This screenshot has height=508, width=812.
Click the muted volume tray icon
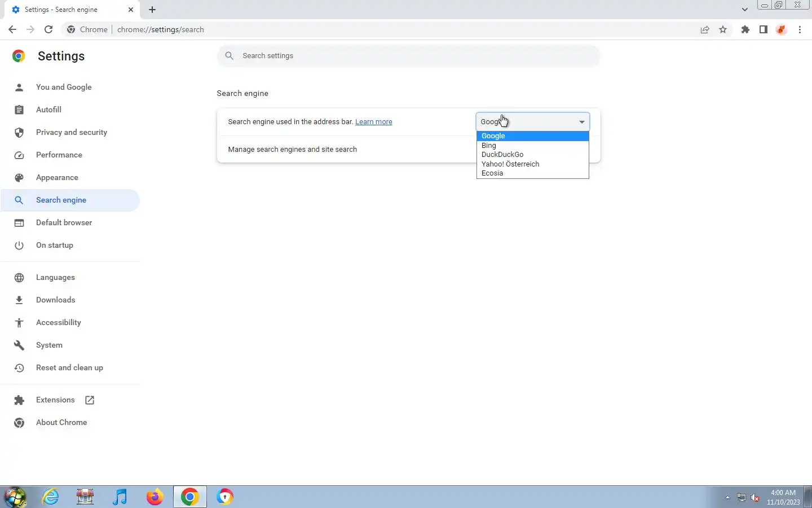[756, 497]
